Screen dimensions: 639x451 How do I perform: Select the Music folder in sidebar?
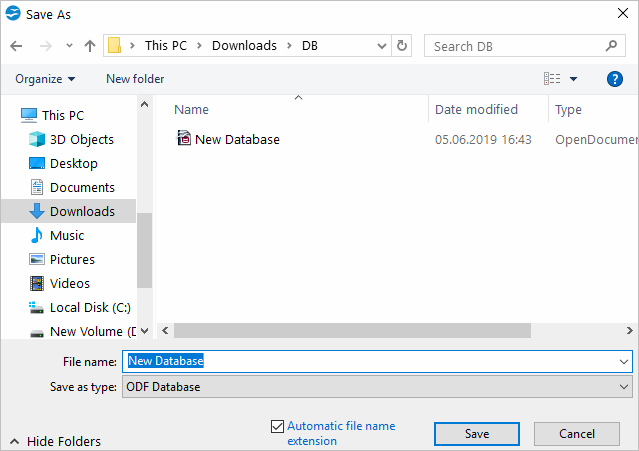pos(67,235)
